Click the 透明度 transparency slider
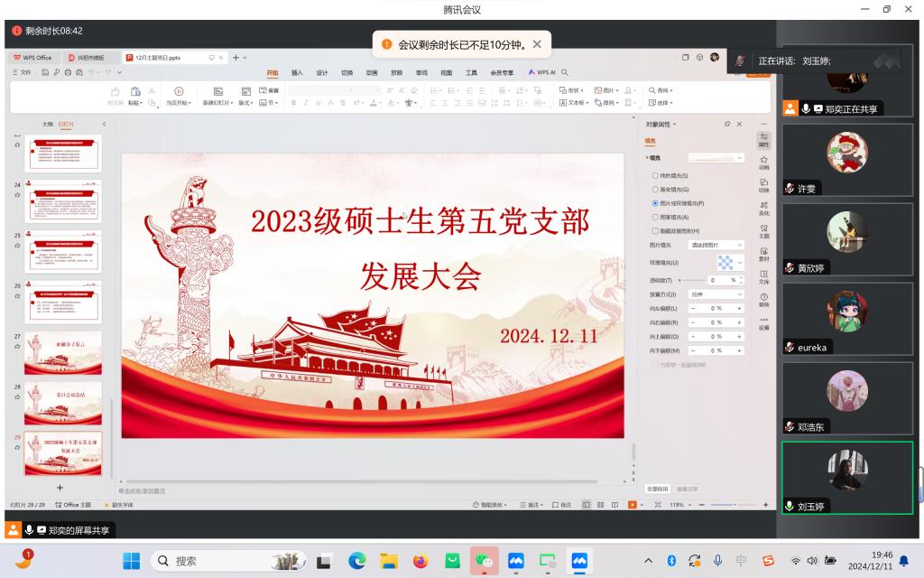The height and width of the screenshot is (578, 924). click(x=690, y=280)
